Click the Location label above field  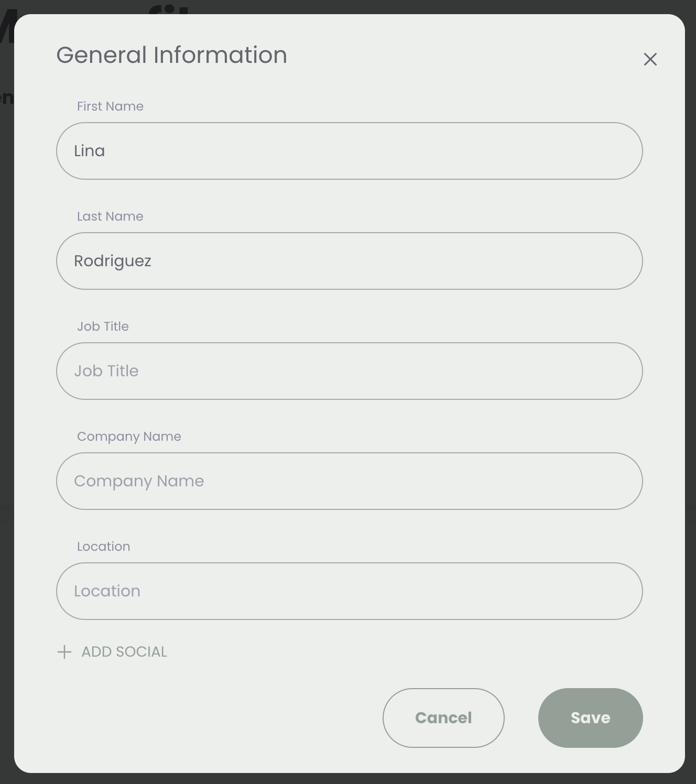click(103, 547)
